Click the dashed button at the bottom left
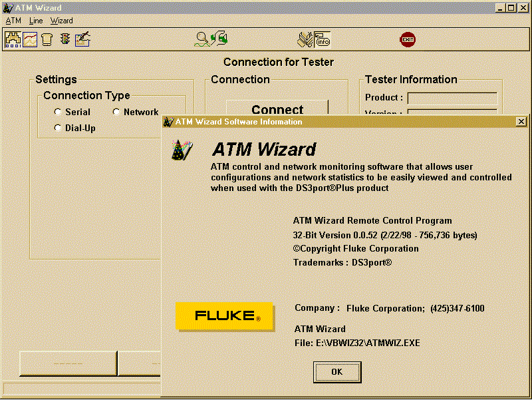Screen dimensions: 532x400 click(x=68, y=363)
